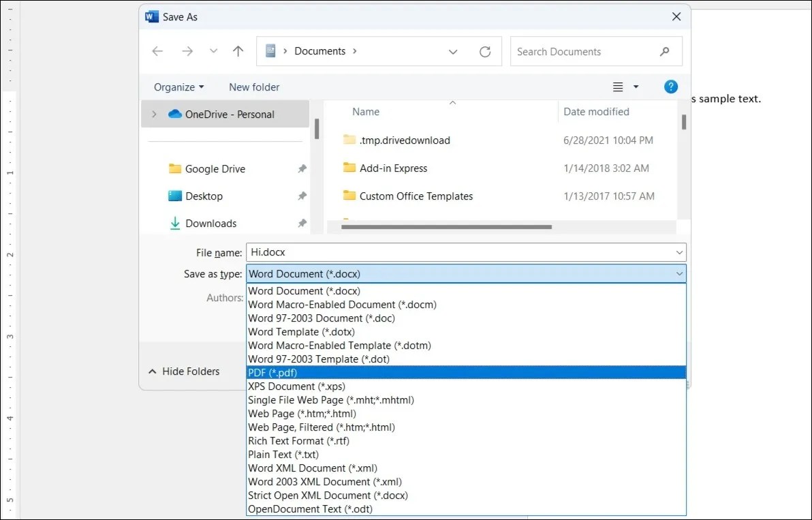This screenshot has height=520, width=812.
Task: Refresh the Documents folder view
Action: [485, 51]
